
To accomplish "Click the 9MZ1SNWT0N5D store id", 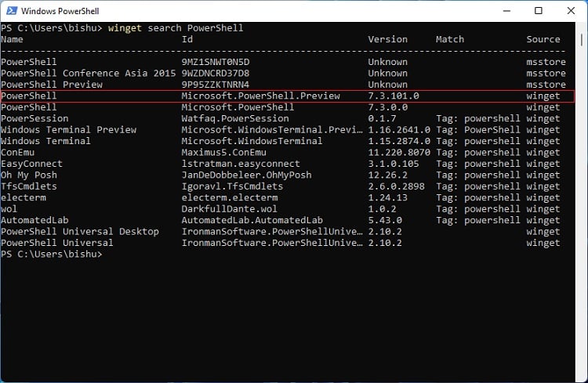I will pyautogui.click(x=216, y=62).
